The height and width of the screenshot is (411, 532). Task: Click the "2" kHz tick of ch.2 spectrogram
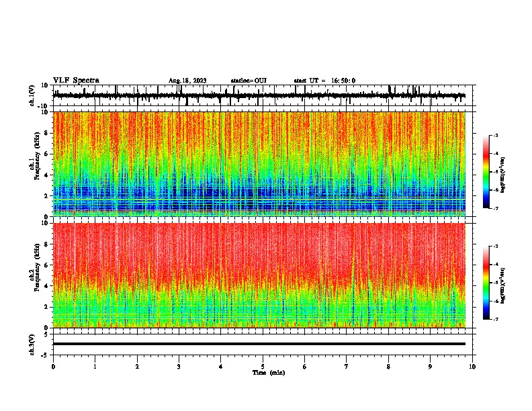[x=46, y=307]
